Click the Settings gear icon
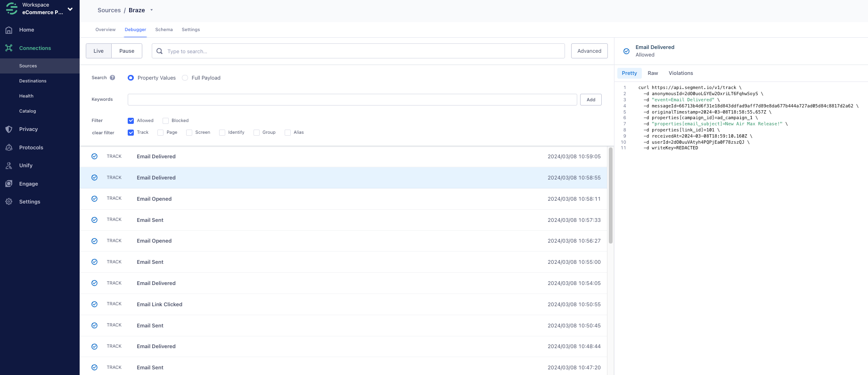This screenshot has height=375, width=868. [x=8, y=202]
